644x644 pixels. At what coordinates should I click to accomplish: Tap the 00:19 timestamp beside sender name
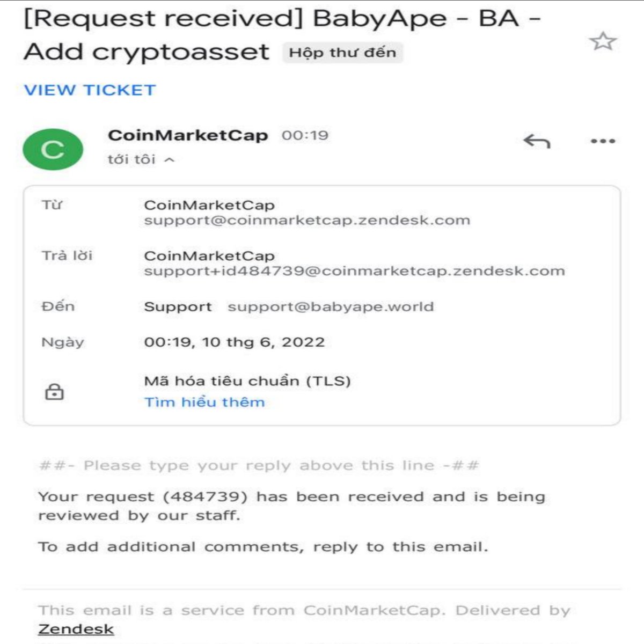click(305, 135)
